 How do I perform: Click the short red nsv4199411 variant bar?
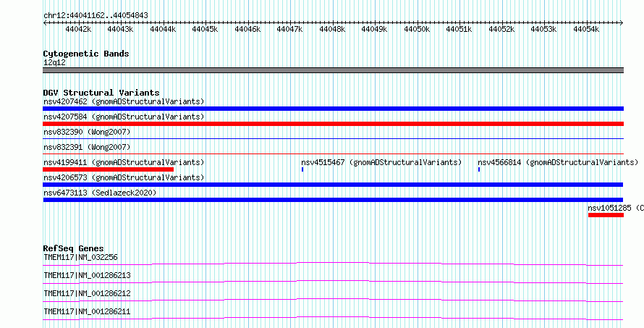pos(108,169)
